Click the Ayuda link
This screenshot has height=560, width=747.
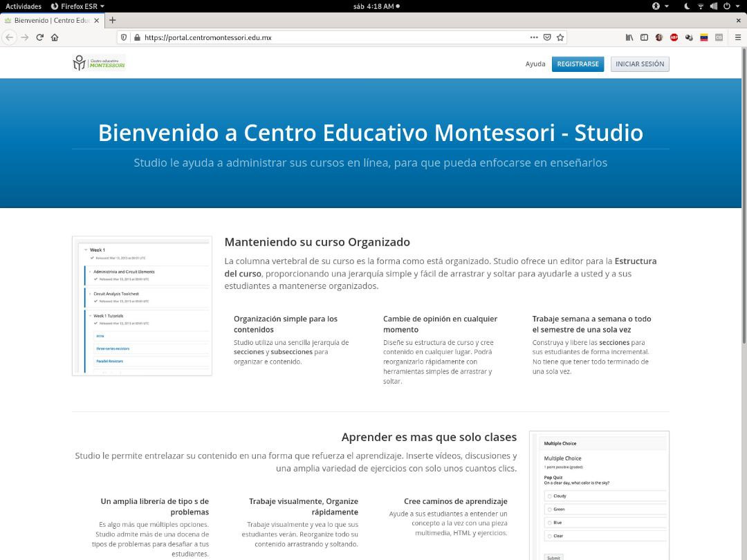coord(535,64)
